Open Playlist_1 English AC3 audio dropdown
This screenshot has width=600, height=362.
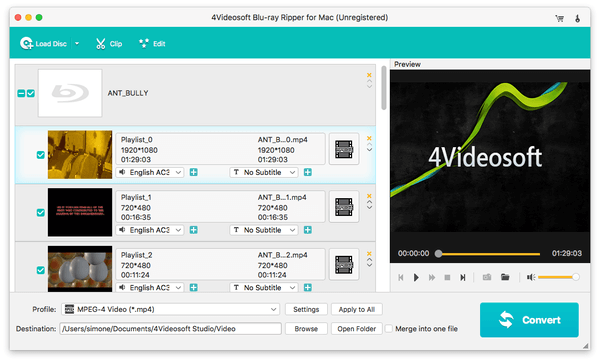click(x=150, y=230)
